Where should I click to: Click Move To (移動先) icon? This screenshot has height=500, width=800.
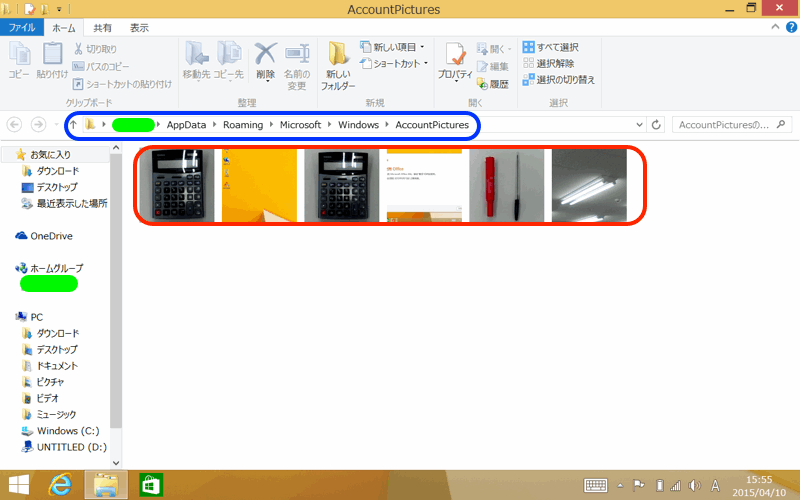click(x=198, y=58)
